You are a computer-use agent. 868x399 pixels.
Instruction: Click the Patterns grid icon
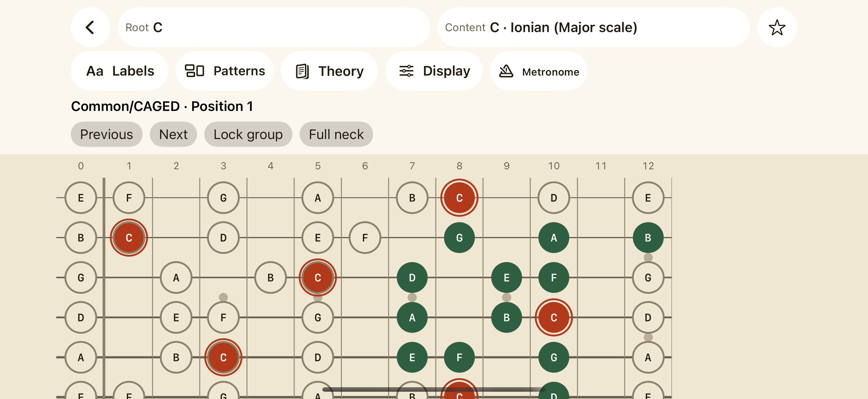194,71
